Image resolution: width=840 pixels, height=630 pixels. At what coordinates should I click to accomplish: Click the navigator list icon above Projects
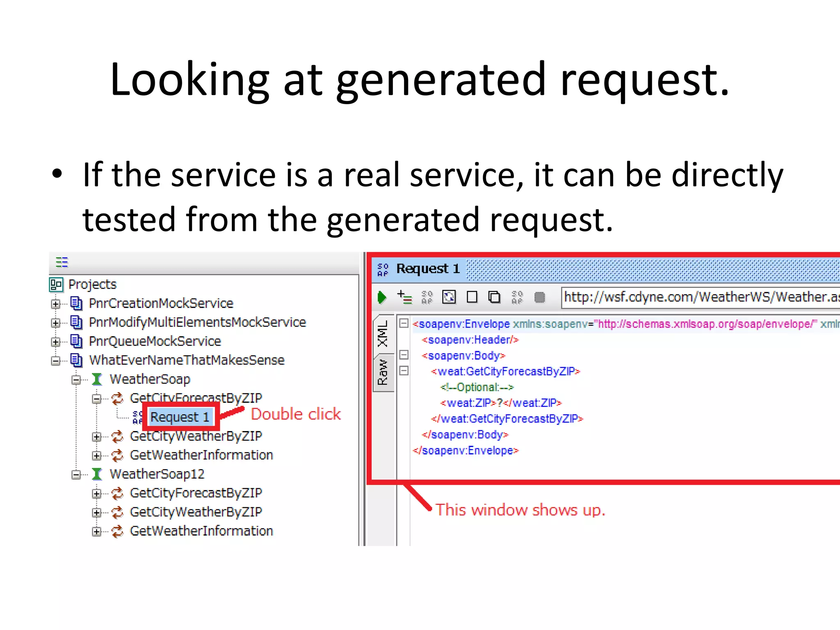(62, 262)
